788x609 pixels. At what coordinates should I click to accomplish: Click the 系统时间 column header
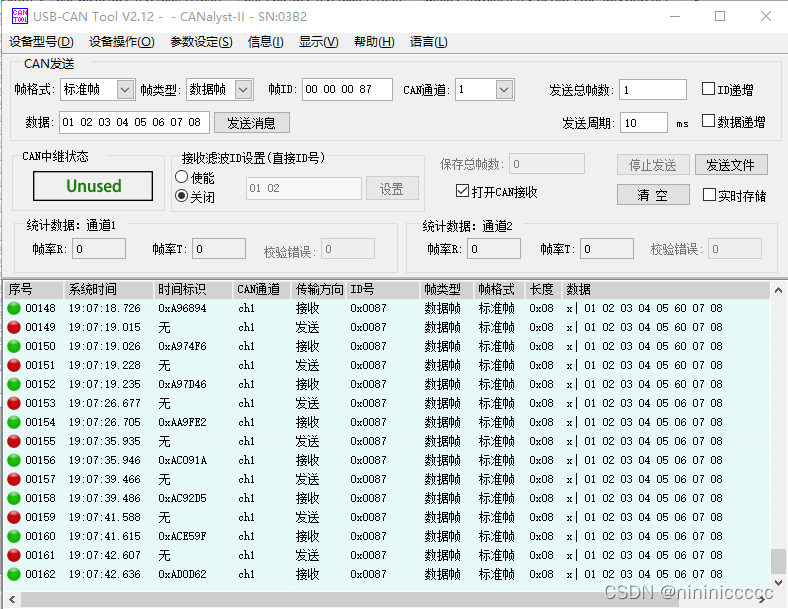[x=108, y=289]
